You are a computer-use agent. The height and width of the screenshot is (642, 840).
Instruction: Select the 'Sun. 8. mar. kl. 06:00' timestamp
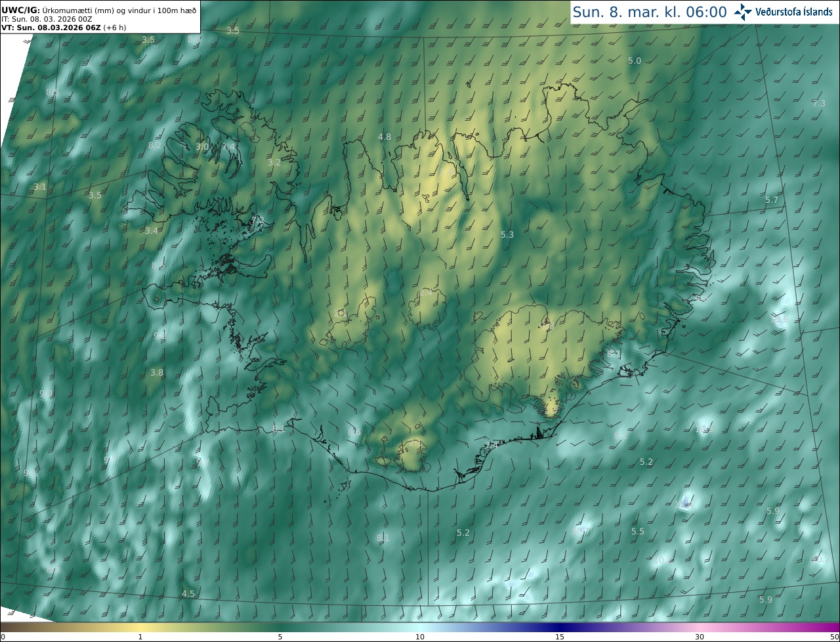[650, 12]
